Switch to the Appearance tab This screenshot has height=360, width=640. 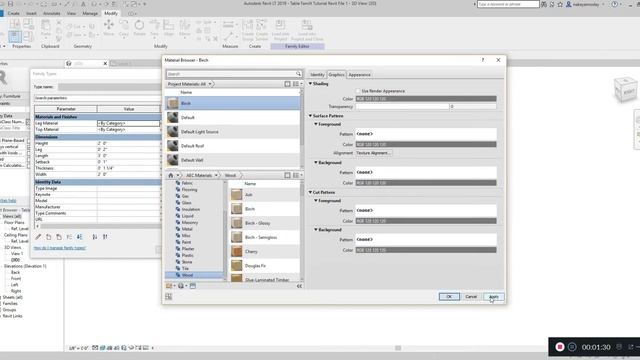point(360,75)
